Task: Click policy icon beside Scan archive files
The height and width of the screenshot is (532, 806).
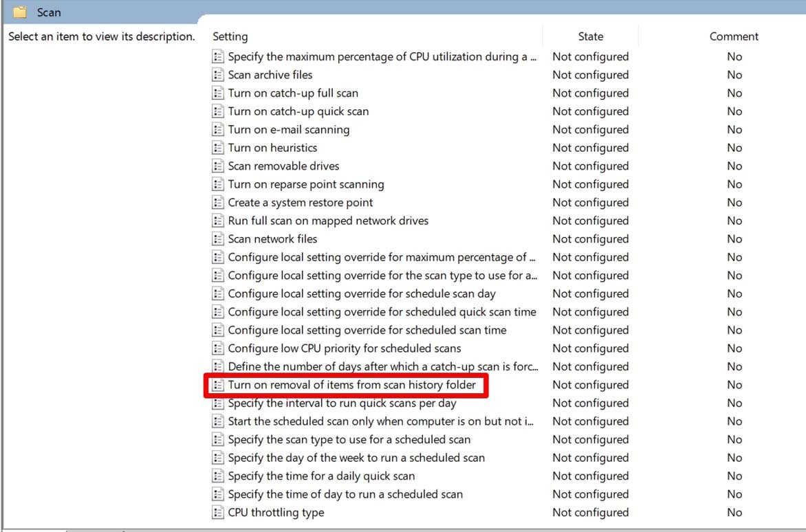Action: coord(218,75)
